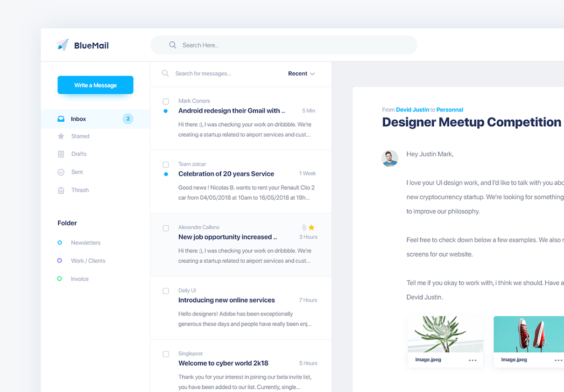Click the green circle marker for Invoice

[59, 279]
